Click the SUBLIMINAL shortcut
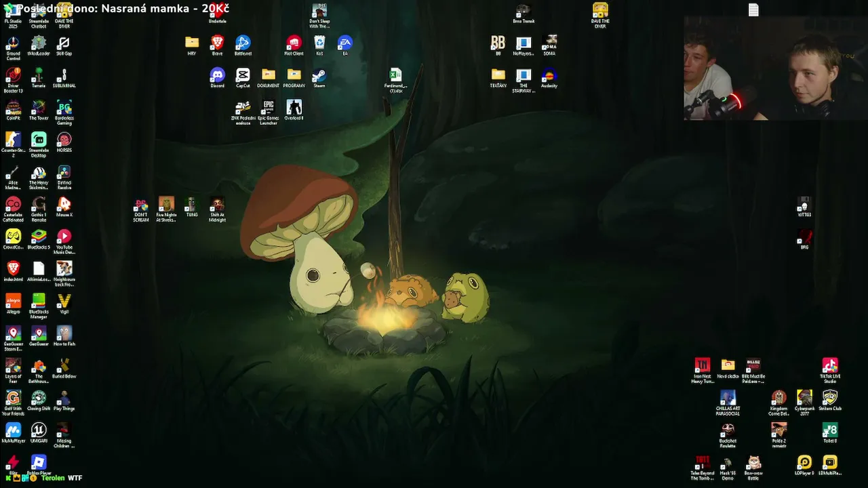This screenshot has width=868, height=488. click(64, 78)
